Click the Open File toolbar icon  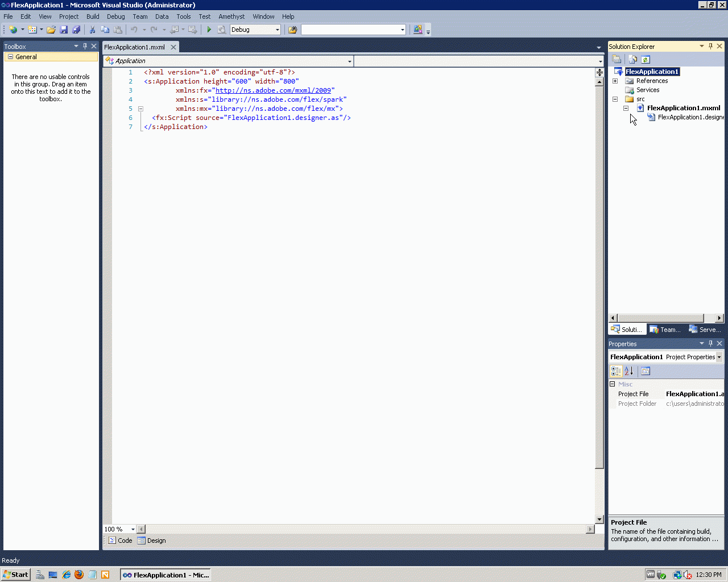pos(51,30)
